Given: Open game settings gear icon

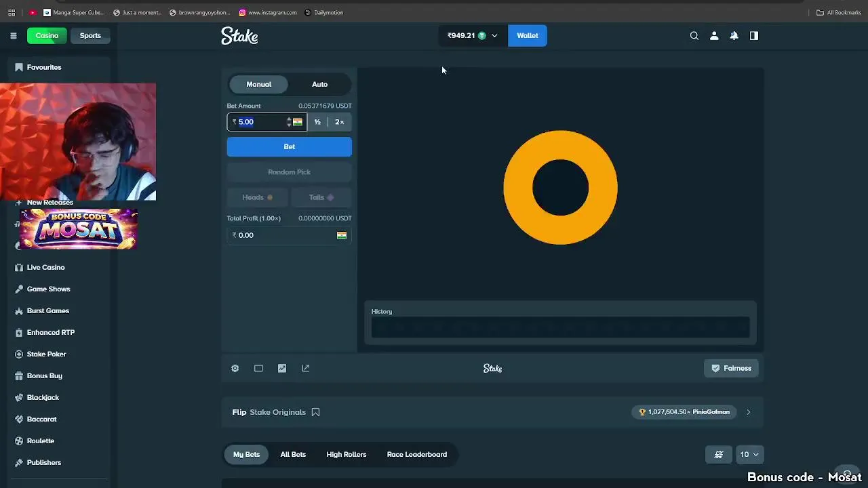Looking at the screenshot, I should point(235,368).
